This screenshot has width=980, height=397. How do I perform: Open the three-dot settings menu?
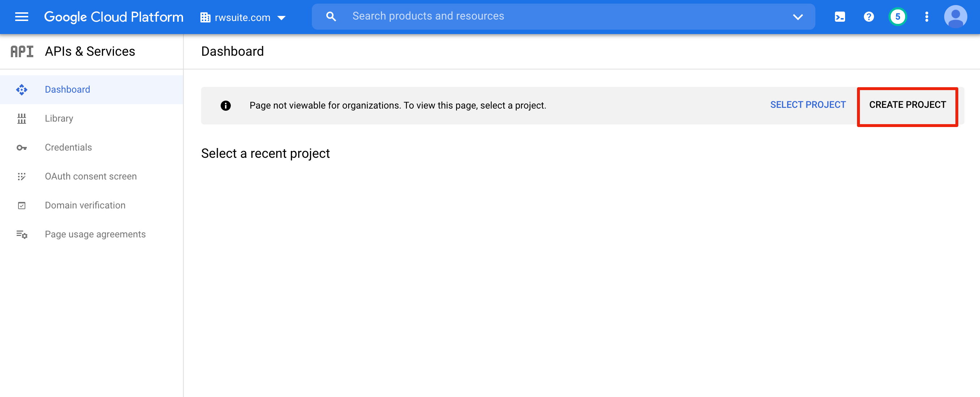926,17
